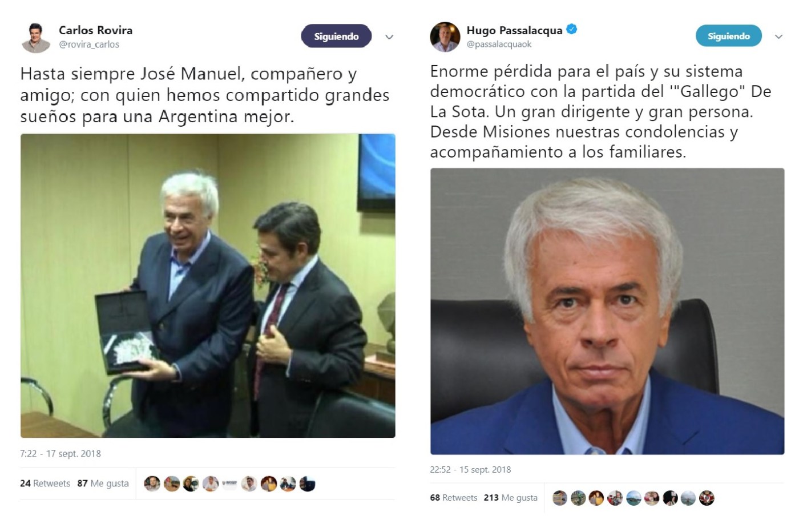799x532 pixels.
Task: View the 24 Retweets list
Action: pyautogui.click(x=45, y=483)
